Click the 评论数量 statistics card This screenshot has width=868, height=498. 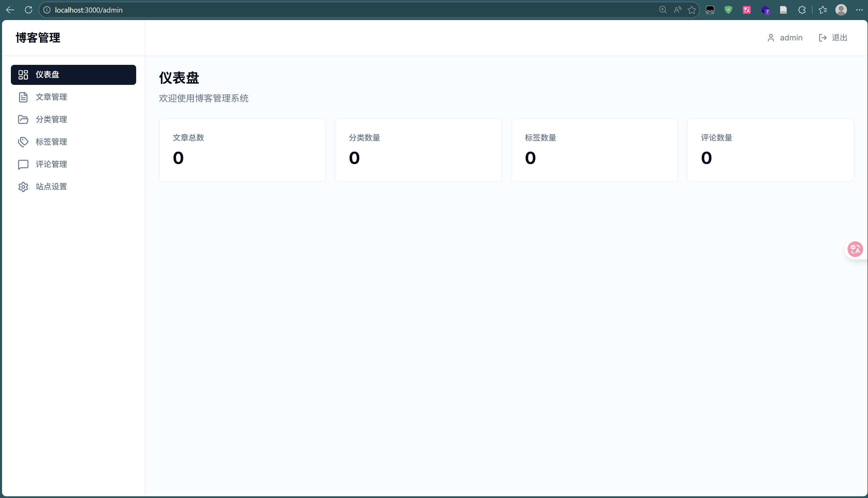pos(770,150)
